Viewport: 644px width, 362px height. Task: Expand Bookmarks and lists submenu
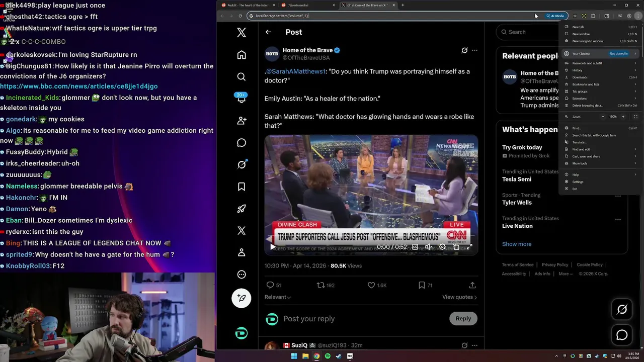pos(601,84)
